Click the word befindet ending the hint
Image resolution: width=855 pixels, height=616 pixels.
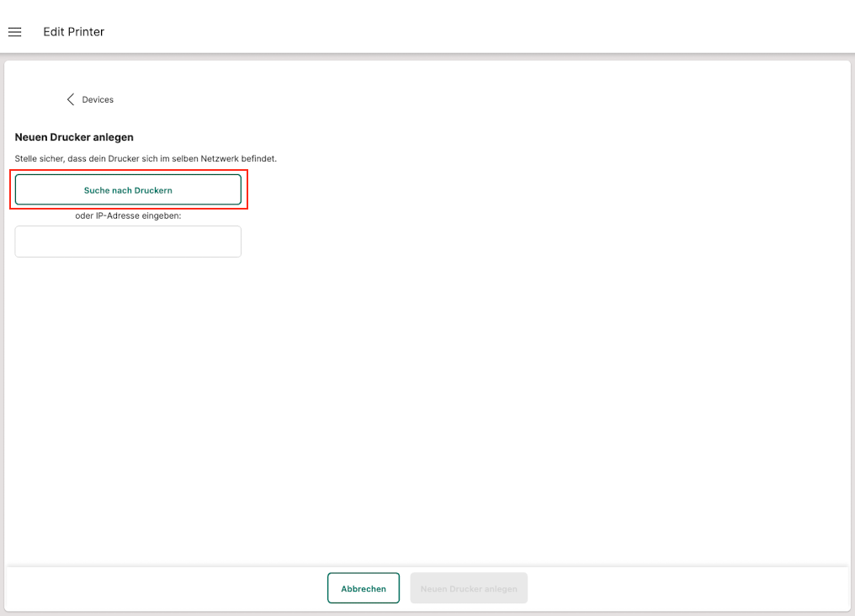click(259, 158)
